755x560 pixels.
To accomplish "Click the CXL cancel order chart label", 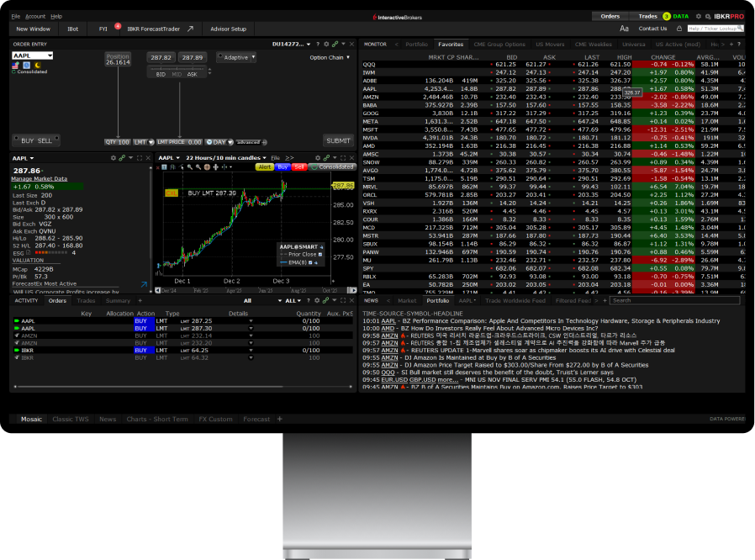I will (172, 193).
